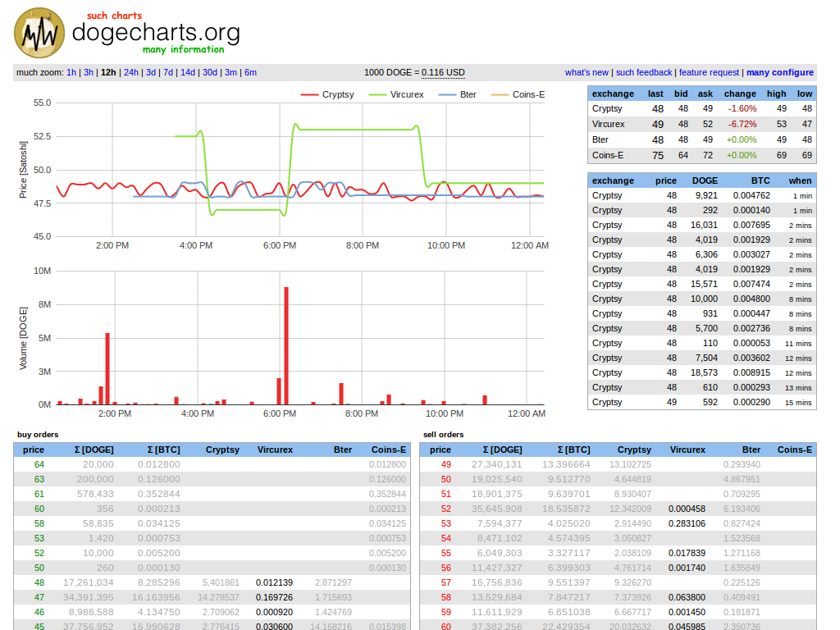
Task: Click the Vircurex row in exchange summary
Action: 702,125
